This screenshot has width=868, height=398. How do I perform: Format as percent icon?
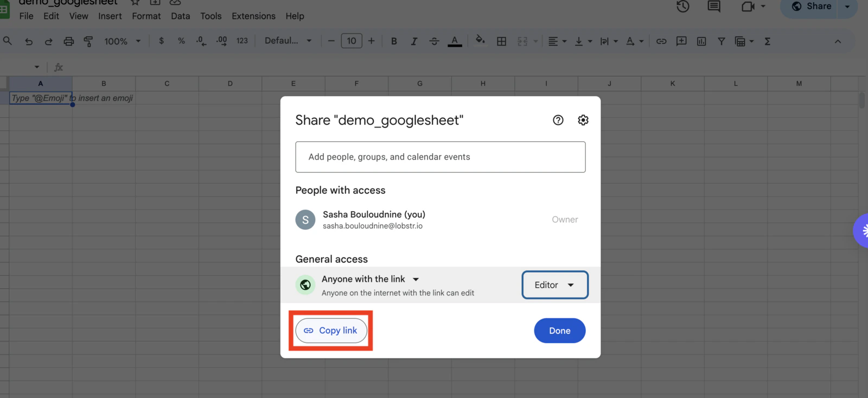point(181,41)
